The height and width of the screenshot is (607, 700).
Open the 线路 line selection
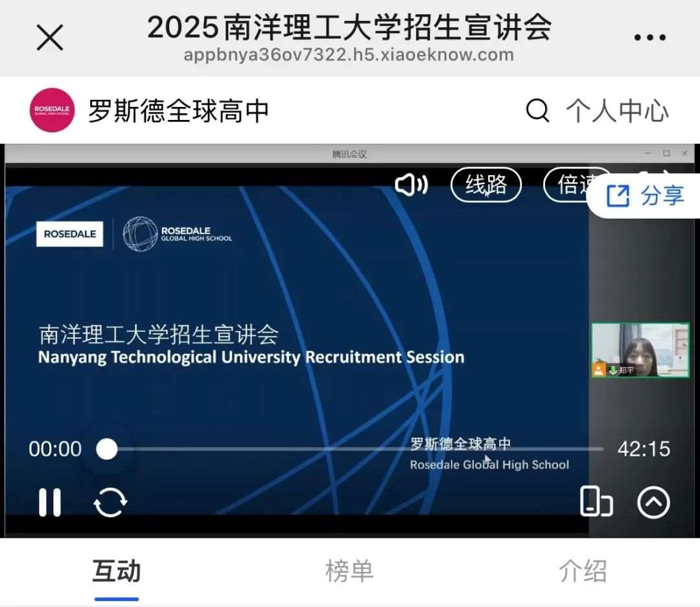(x=486, y=184)
